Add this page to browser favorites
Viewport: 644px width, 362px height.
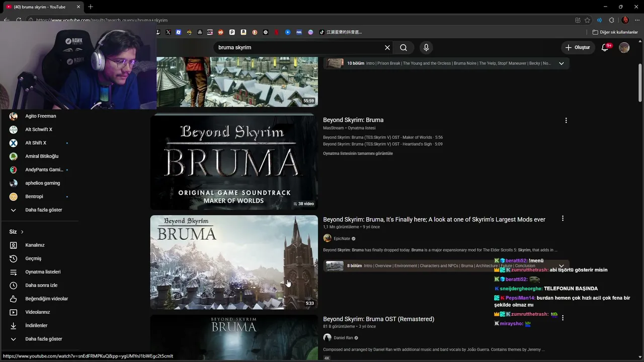587,20
